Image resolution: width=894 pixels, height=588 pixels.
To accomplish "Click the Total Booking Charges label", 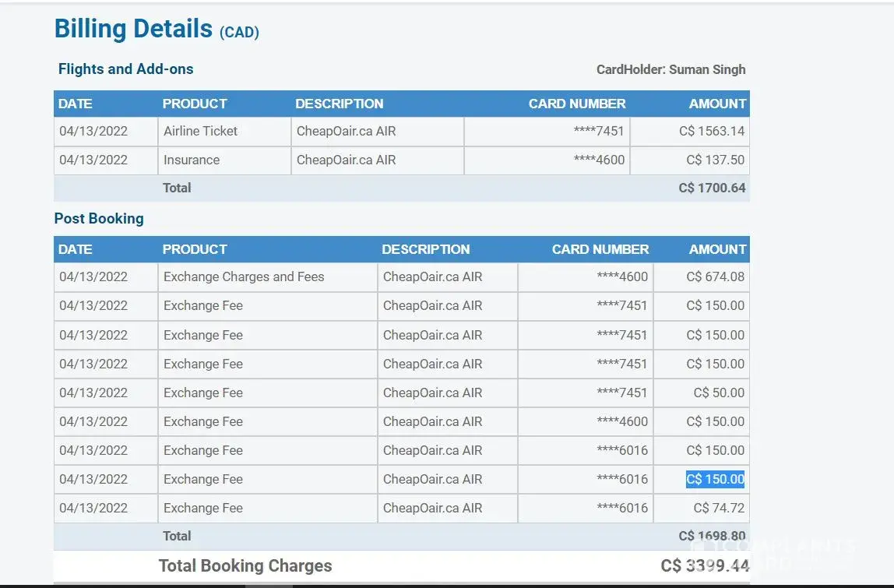I will click(x=245, y=566).
